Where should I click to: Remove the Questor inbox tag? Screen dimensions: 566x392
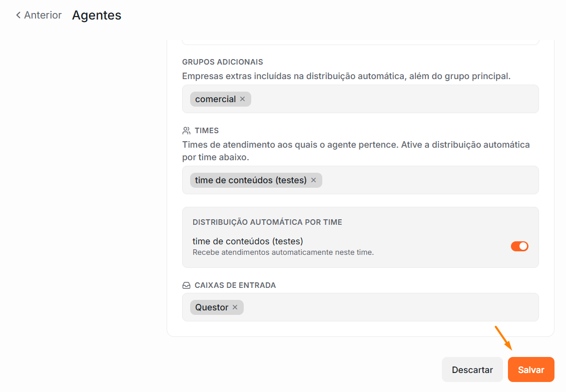(x=235, y=307)
